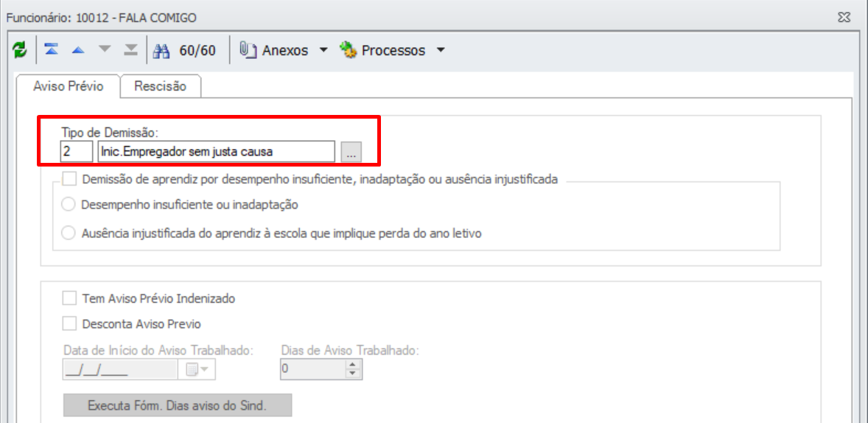868x423 pixels.
Task: Select Ausência injustificada do aprendiz radio
Action: pos(69,233)
